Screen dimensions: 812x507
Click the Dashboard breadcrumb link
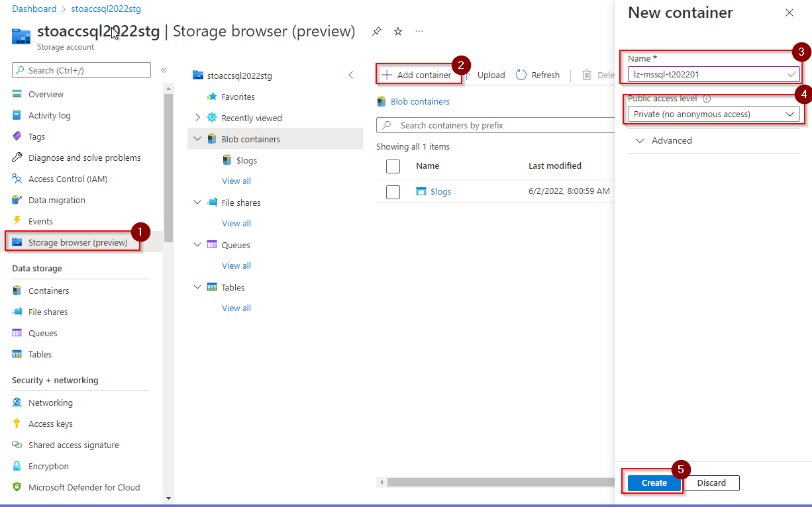coord(34,9)
